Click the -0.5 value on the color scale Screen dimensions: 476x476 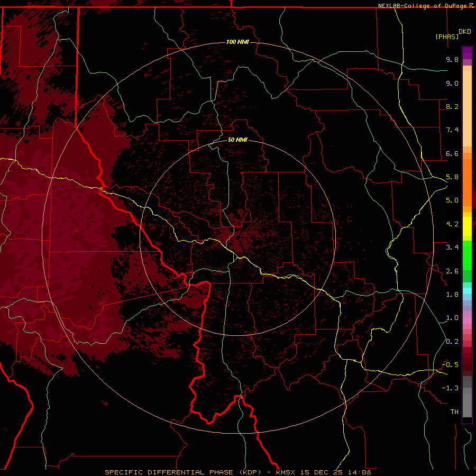point(450,365)
